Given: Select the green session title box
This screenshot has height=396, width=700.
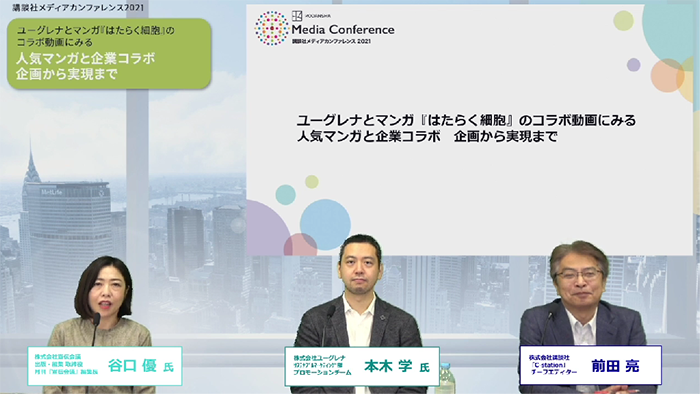Looking at the screenshot, I should pyautogui.click(x=109, y=54).
